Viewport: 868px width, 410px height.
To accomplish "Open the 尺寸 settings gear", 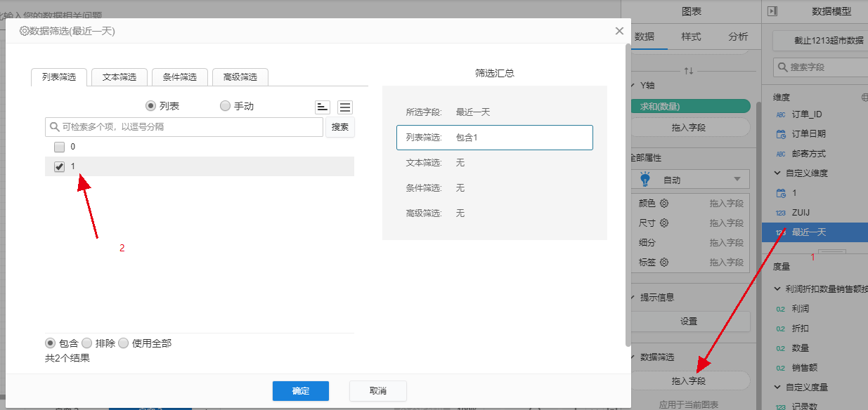I will point(663,223).
